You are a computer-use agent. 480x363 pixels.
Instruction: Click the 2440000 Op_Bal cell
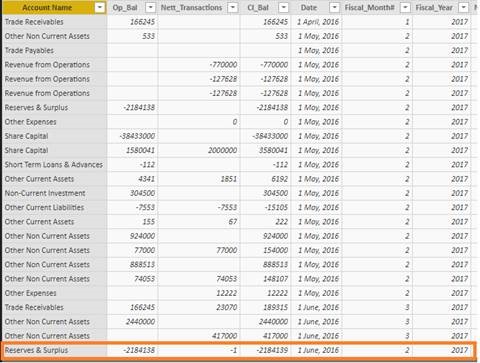133,322
